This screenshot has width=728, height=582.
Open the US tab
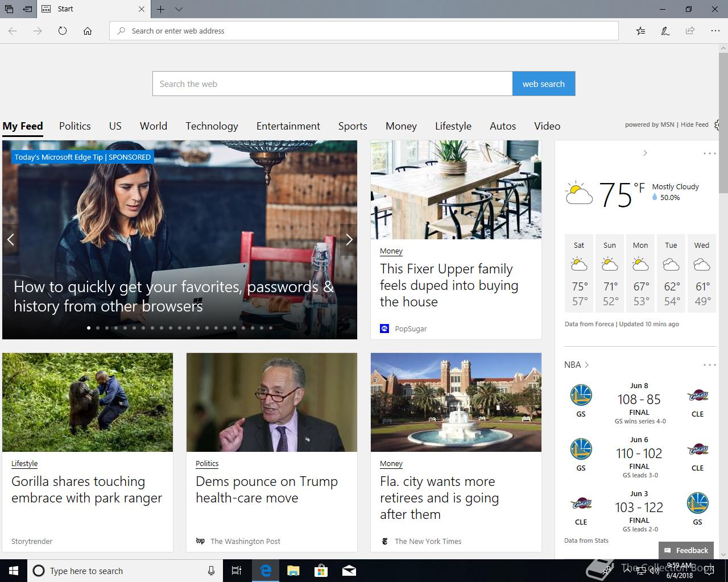(x=115, y=126)
